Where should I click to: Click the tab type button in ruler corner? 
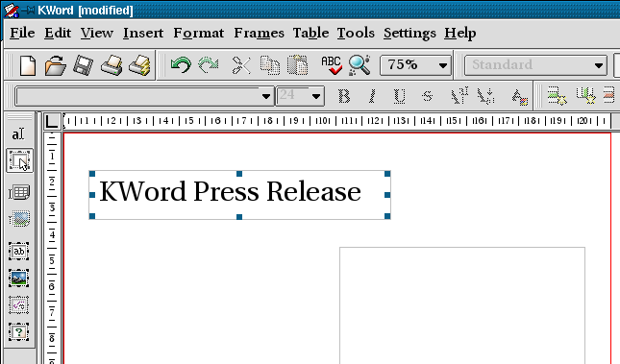51,121
